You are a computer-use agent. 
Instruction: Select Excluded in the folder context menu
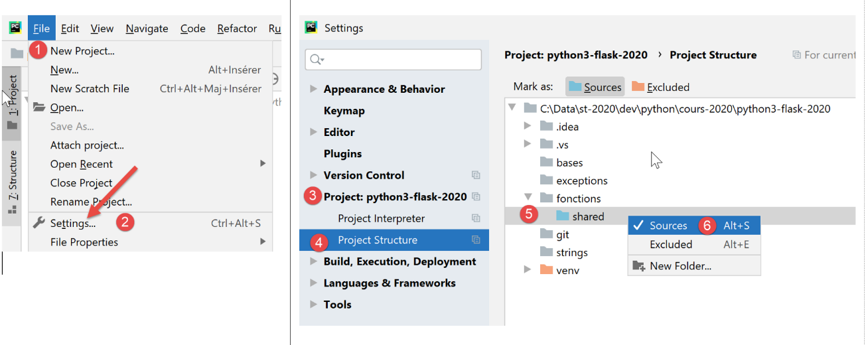[671, 244]
